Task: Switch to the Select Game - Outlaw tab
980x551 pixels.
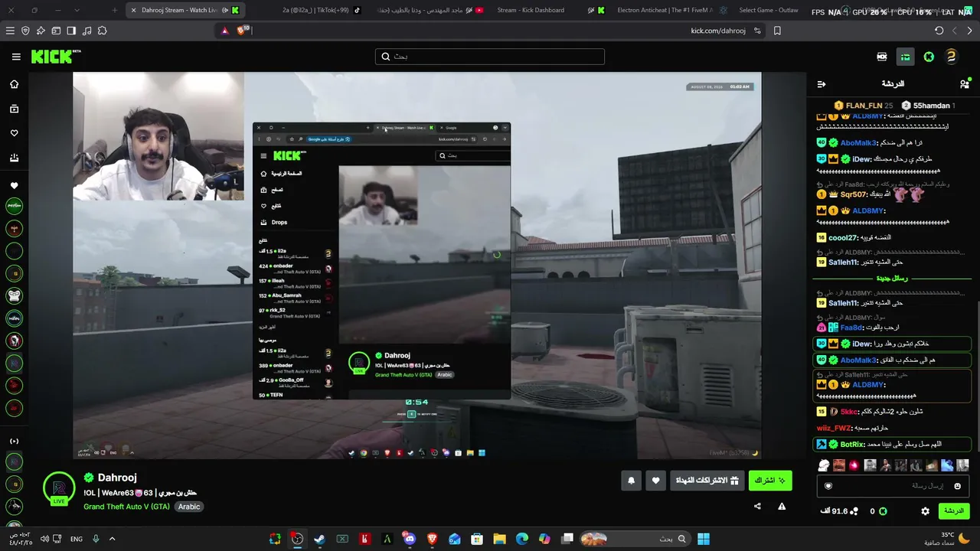Action: coord(769,10)
